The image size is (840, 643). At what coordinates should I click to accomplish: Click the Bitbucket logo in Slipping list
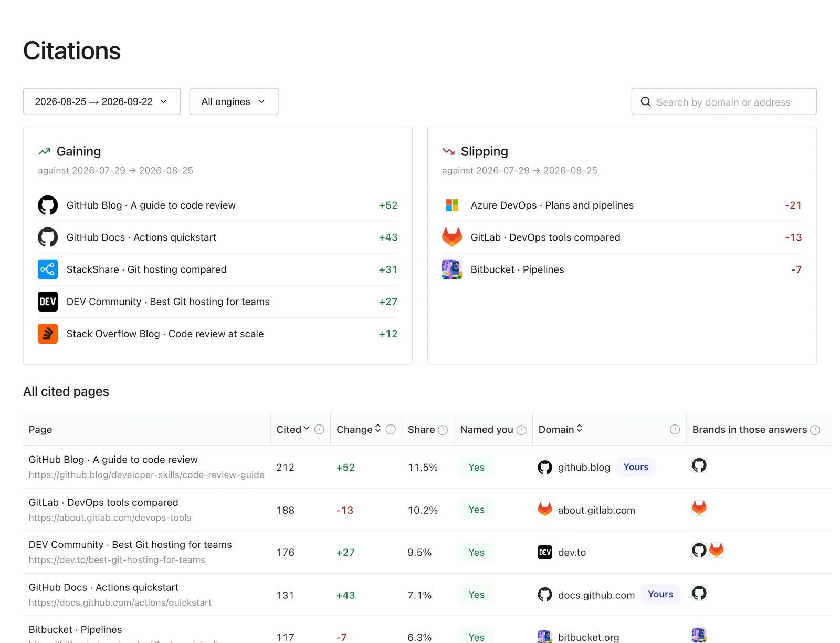(x=452, y=269)
